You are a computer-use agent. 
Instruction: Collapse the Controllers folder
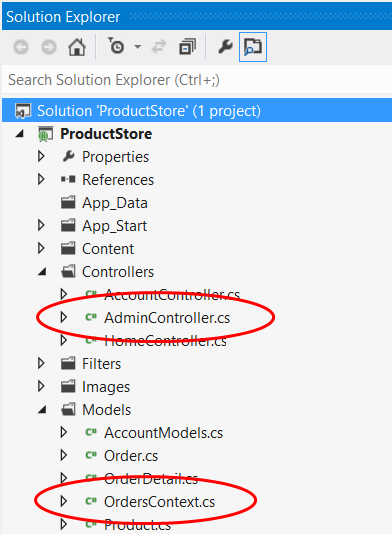[42, 272]
